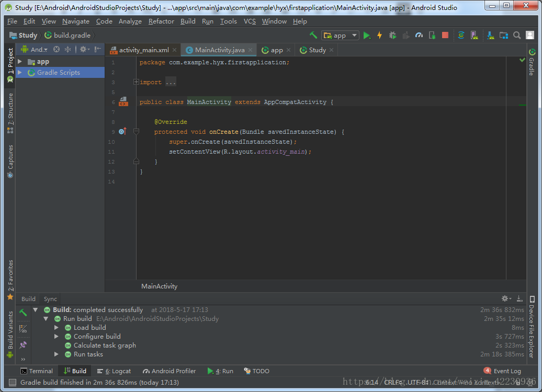Expand the folded import statements

pos(136,82)
